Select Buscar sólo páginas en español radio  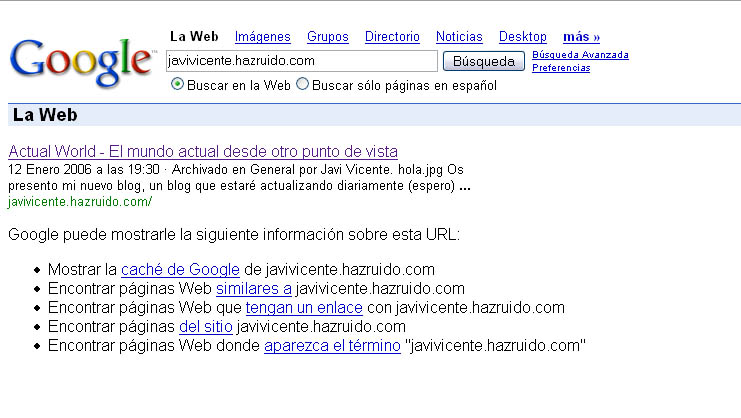coord(302,85)
